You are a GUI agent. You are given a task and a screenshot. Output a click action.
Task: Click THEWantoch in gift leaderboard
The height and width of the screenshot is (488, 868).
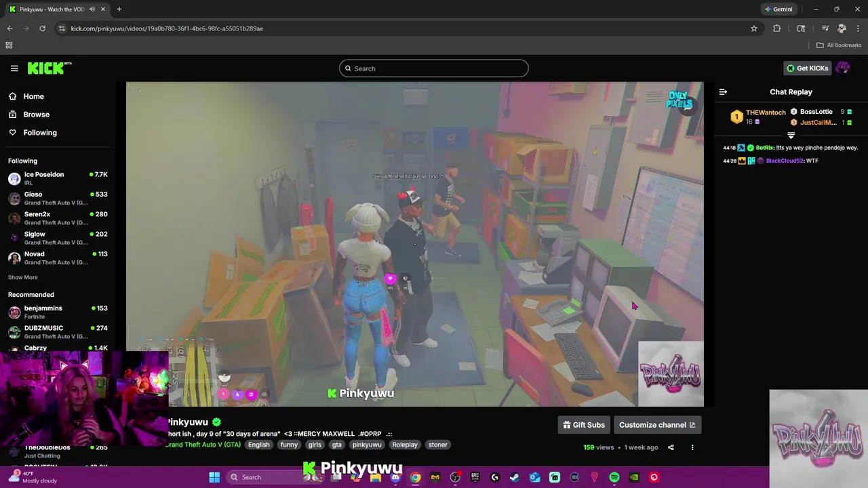tap(766, 113)
